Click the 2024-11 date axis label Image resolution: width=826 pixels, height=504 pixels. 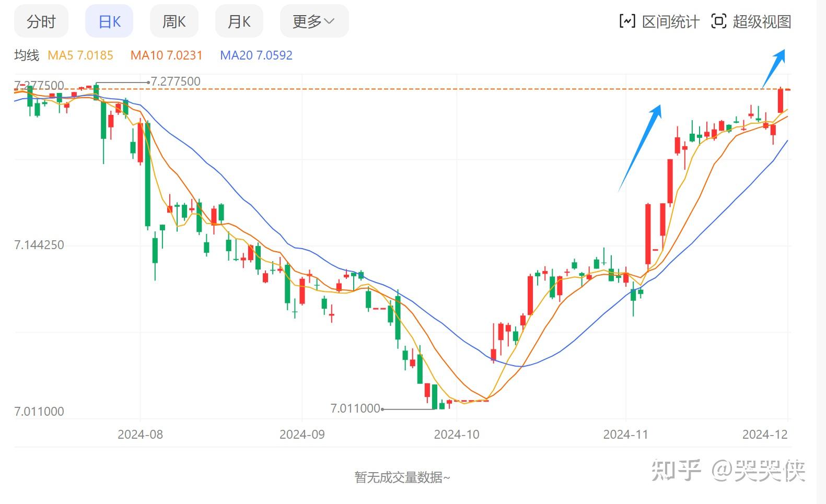(625, 435)
